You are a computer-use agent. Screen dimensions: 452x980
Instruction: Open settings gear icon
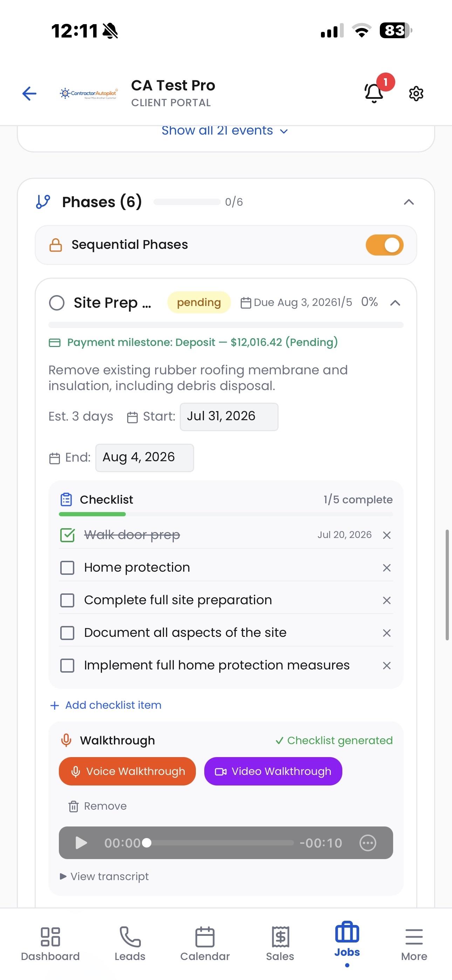pos(416,93)
